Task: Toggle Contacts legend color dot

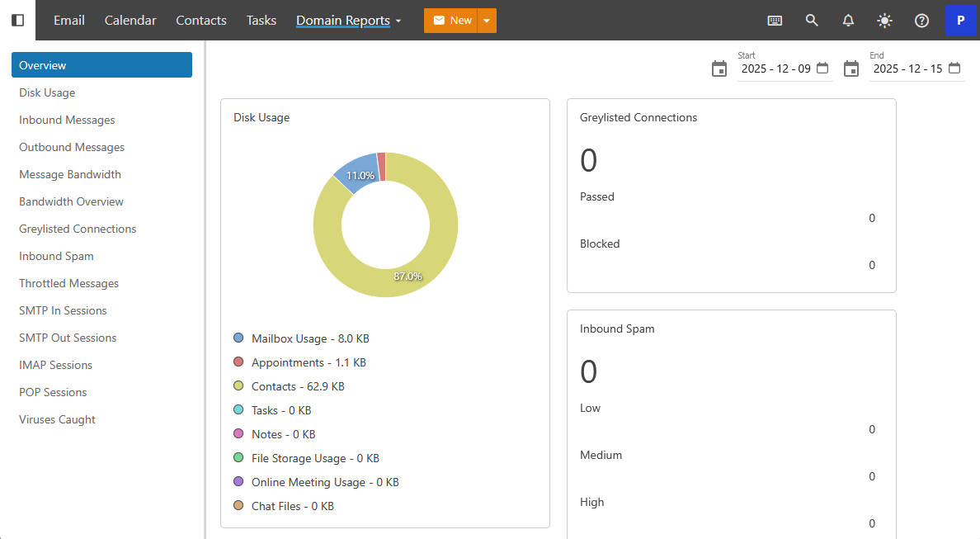Action: [238, 386]
